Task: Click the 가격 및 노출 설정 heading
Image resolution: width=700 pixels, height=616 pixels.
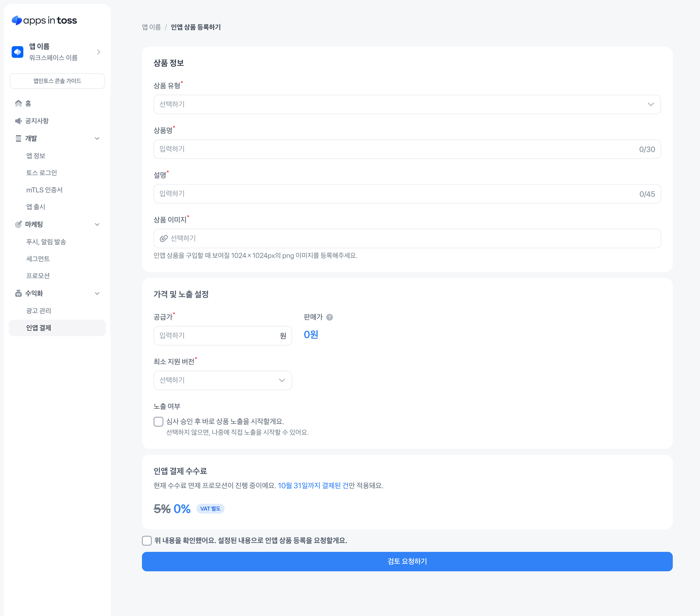Action: [x=181, y=294]
